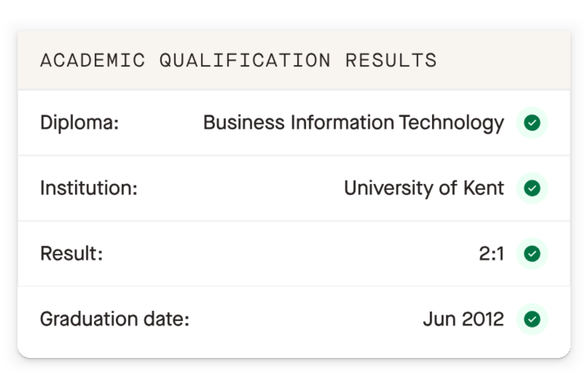Click the green checkmark beside Business Information Technology
The height and width of the screenshot is (392, 588).
tap(532, 123)
